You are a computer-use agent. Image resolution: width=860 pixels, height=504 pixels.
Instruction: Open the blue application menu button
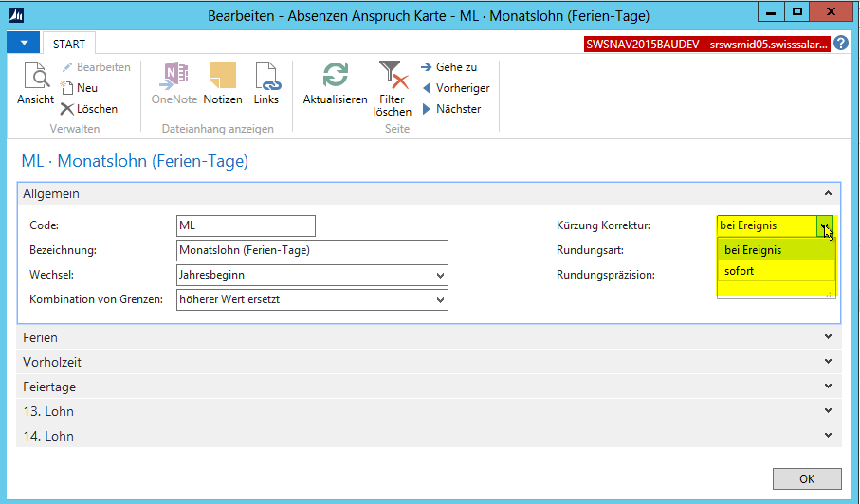23,44
